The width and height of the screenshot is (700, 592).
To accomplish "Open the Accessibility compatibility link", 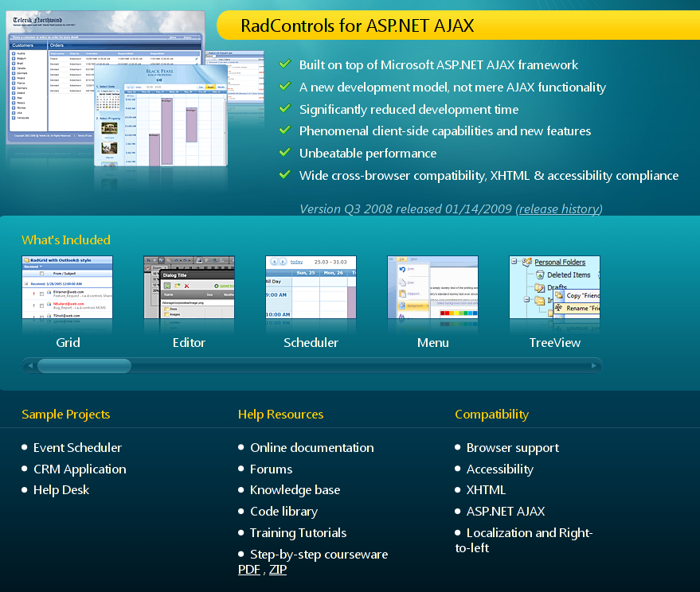I will (500, 469).
